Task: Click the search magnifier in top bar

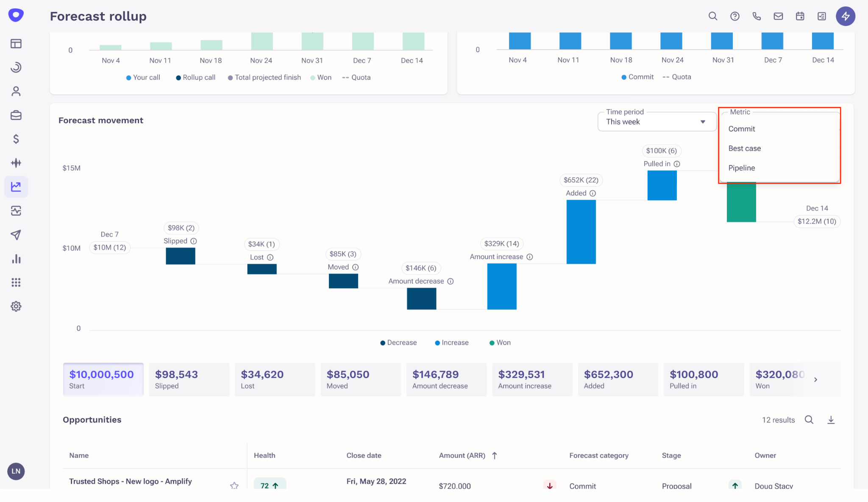Action: click(x=713, y=16)
